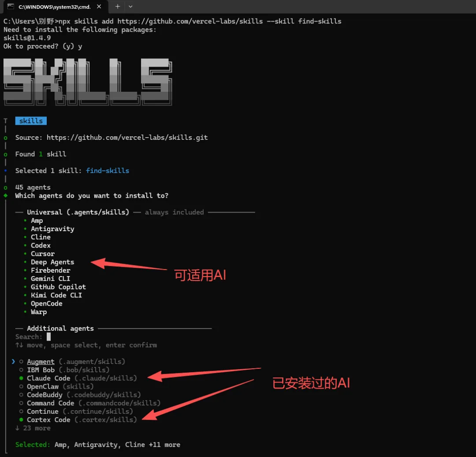The image size is (476, 457).
Task: Click the 'Augment' underlined agent name
Action: coord(41,362)
